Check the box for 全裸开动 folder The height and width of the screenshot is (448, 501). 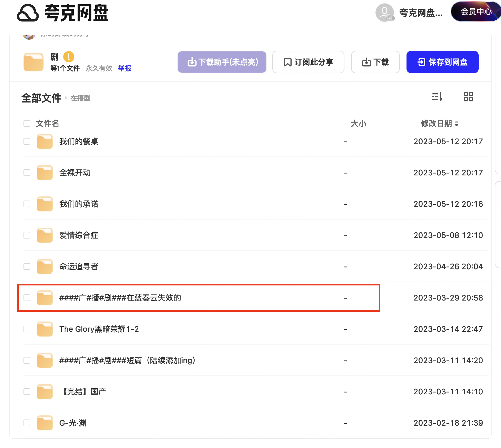(27, 173)
